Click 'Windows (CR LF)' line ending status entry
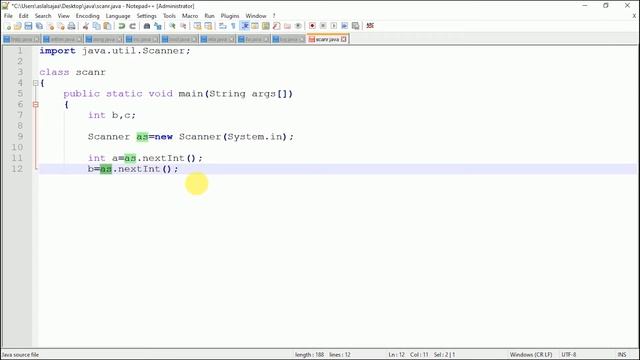Image resolution: width=640 pixels, height=360 pixels. point(531,355)
